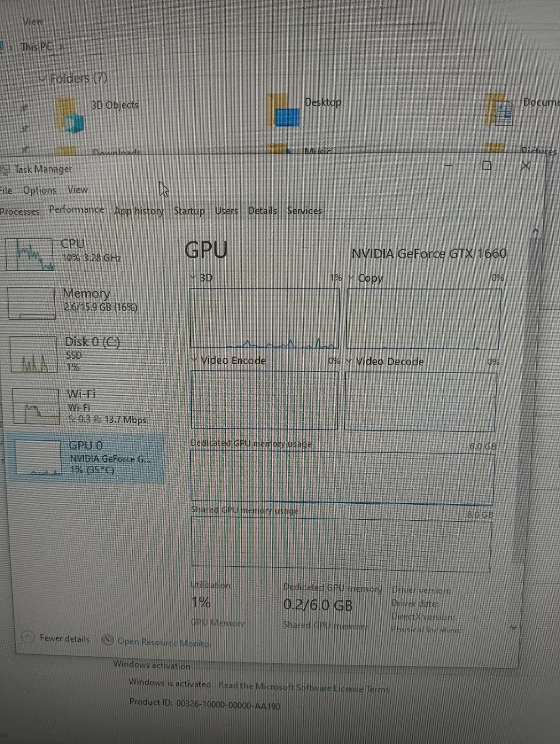
Task: Click the Fewer details button
Action: (56, 638)
